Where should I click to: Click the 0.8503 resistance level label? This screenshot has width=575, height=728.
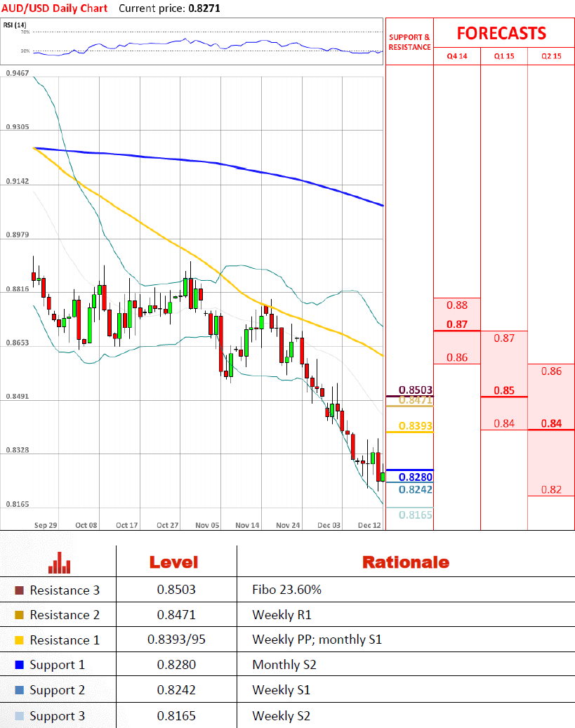(x=415, y=390)
